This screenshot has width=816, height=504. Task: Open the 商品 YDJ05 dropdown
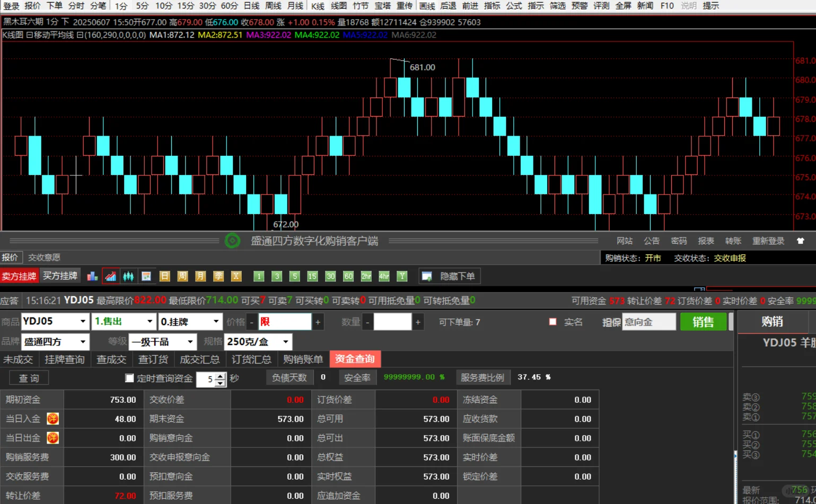[x=55, y=321]
